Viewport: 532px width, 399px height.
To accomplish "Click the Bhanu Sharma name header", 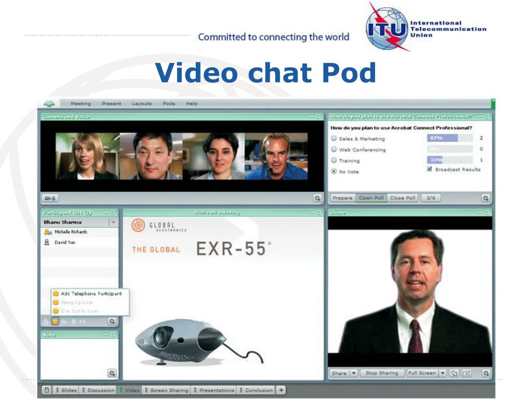I will pyautogui.click(x=62, y=222).
